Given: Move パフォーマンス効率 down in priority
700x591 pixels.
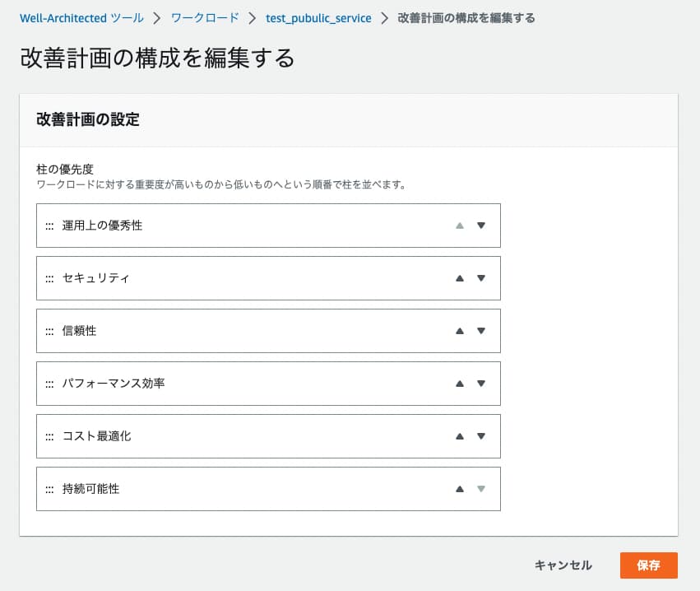Looking at the screenshot, I should [481, 384].
